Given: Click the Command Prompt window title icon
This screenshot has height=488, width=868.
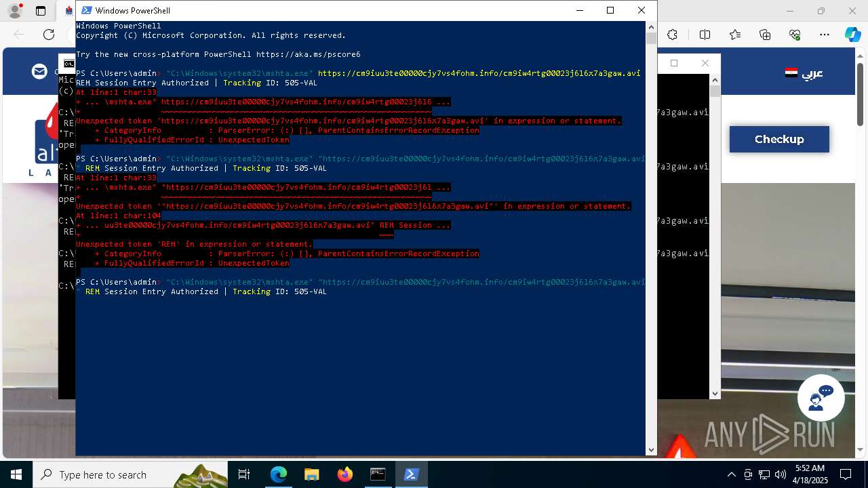Looking at the screenshot, I should (x=68, y=64).
